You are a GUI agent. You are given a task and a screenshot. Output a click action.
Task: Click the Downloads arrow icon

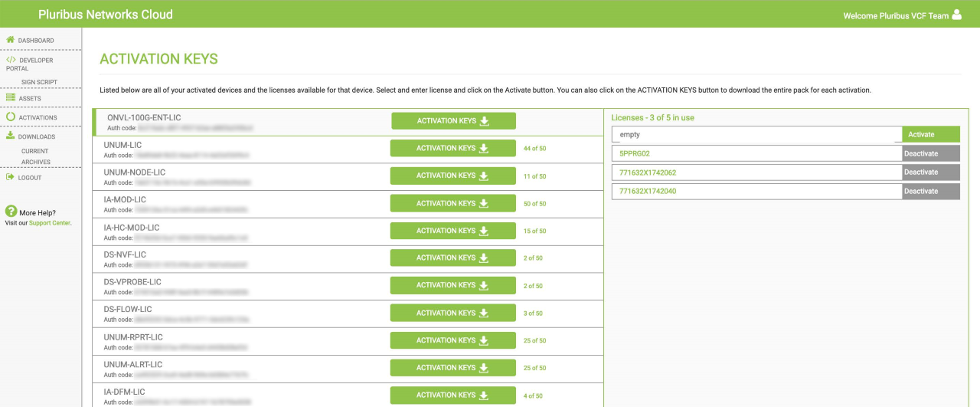(x=11, y=136)
